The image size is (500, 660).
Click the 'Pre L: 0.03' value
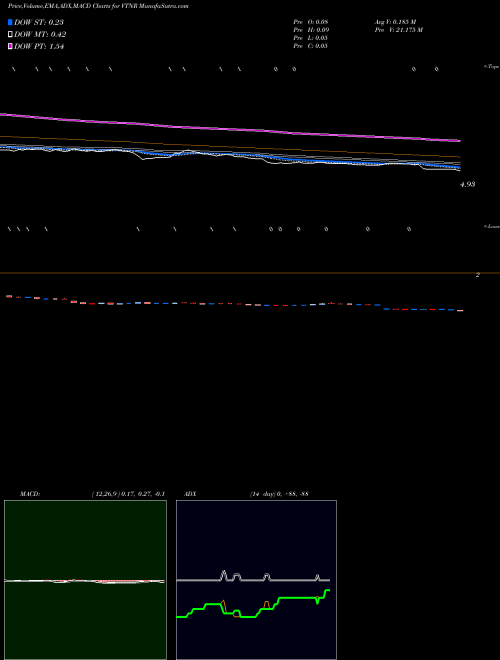click(311, 38)
